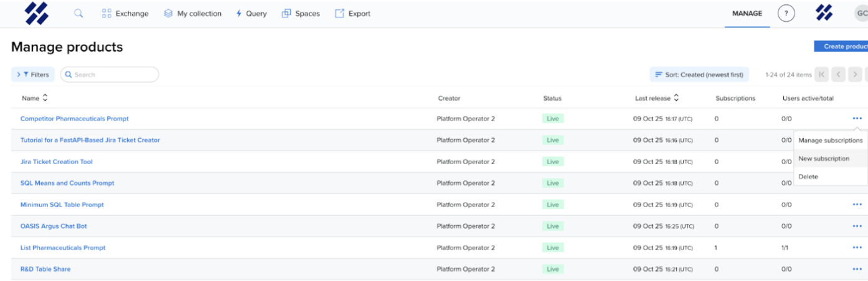This screenshot has height=281, width=868.
Task: Open actions menu for Competitor Pharmaceuticals Prompt
Action: coord(857,119)
